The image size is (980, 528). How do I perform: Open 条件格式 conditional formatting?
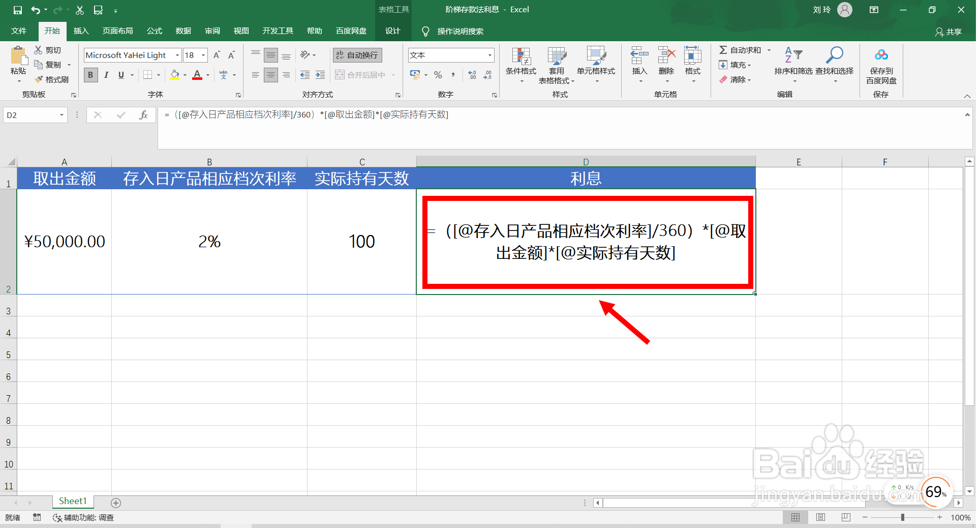click(520, 64)
